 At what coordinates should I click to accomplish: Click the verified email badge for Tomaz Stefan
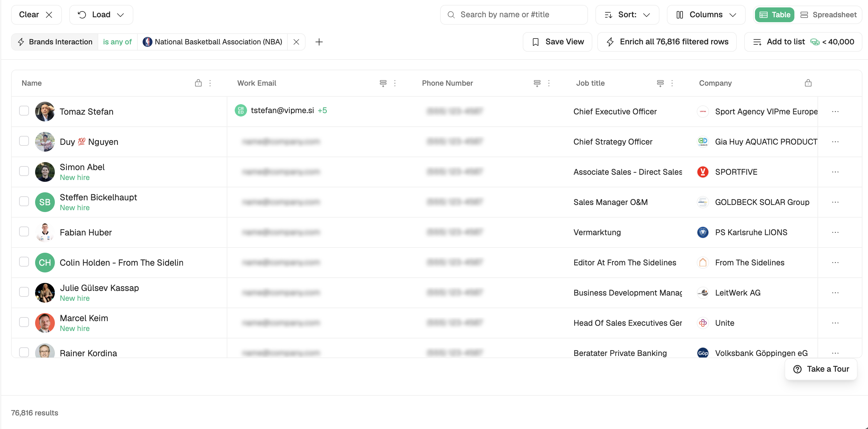pyautogui.click(x=241, y=110)
